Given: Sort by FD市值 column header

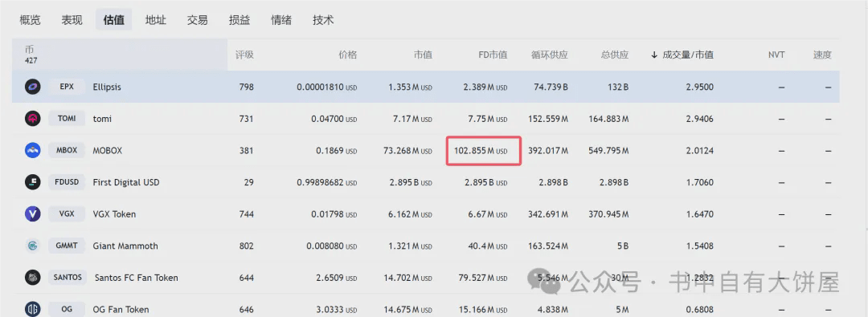Looking at the screenshot, I should (x=493, y=55).
